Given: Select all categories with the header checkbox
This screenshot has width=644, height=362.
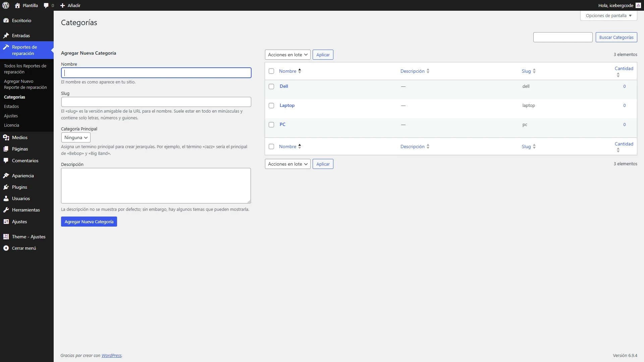Looking at the screenshot, I should tap(271, 71).
